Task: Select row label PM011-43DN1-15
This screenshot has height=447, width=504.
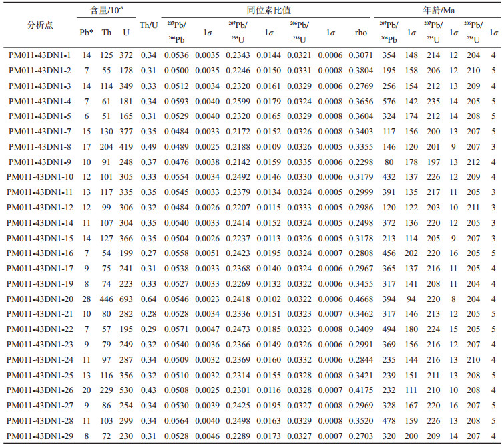Action: [x=40, y=239]
